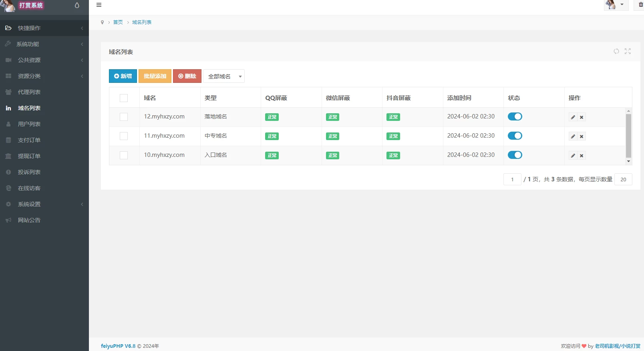Click the trash icon in top right corner

pos(640,5)
